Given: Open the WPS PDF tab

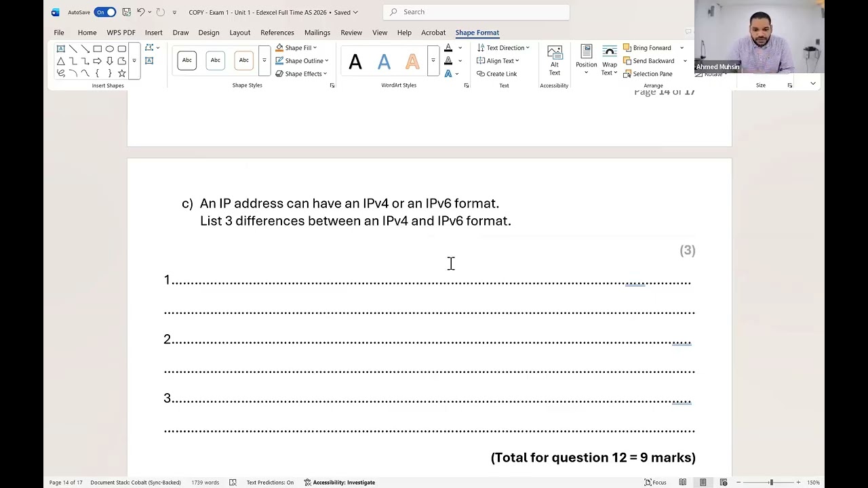Looking at the screenshot, I should click(x=121, y=33).
